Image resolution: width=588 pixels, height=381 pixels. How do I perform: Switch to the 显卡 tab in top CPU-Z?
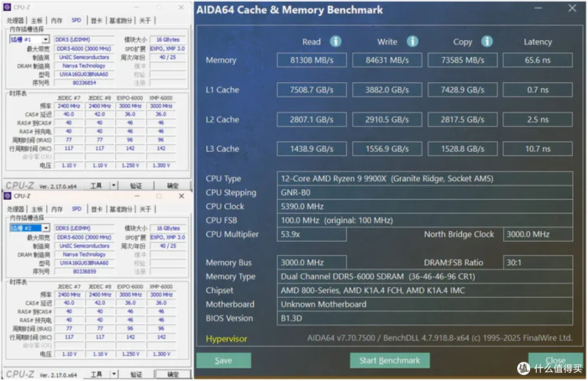96,21
